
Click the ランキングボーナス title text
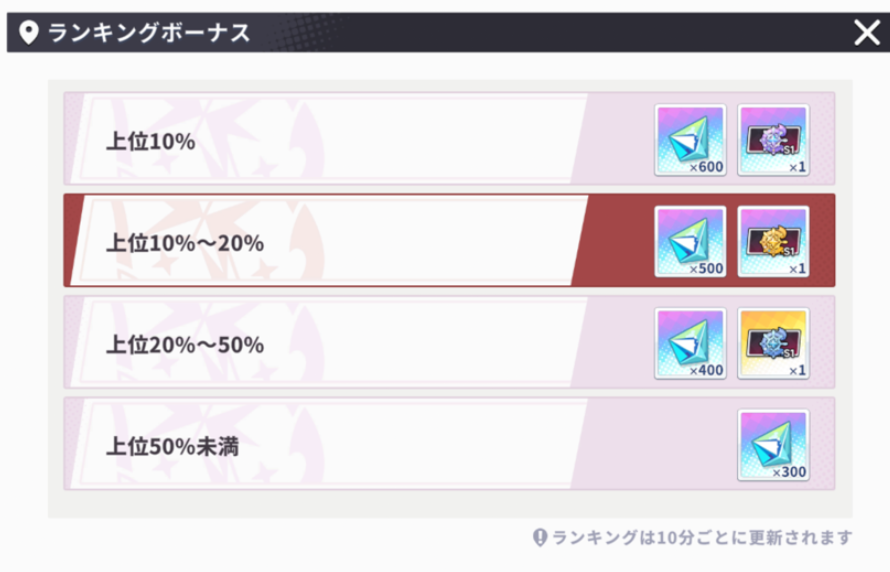point(149,33)
